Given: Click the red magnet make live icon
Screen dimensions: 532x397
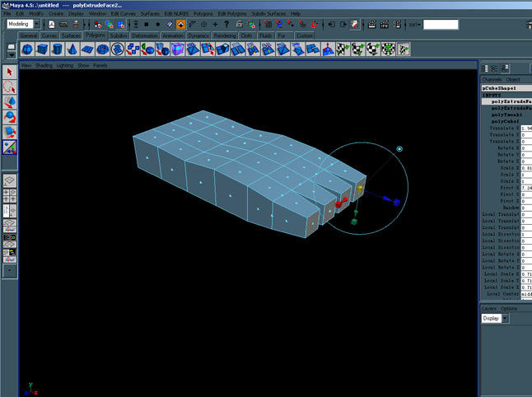Looking at the screenshot, I should (315, 25).
